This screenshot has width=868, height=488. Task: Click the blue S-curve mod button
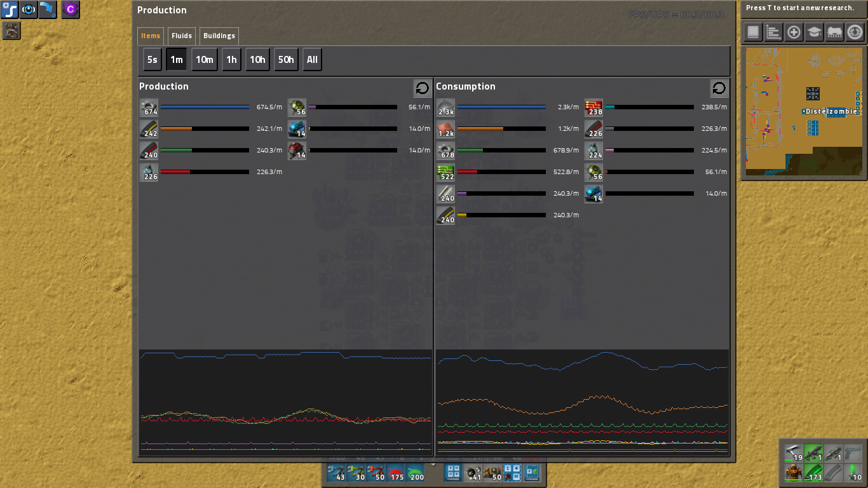[10, 9]
